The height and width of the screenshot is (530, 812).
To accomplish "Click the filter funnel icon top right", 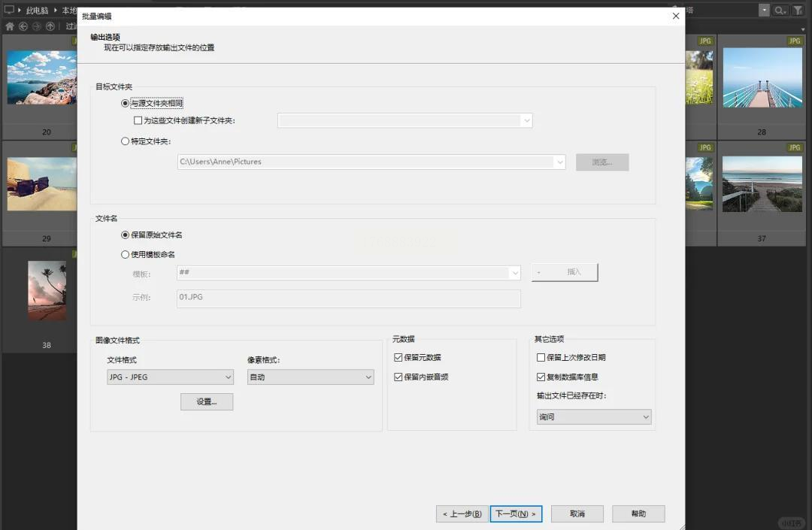I will [x=798, y=11].
